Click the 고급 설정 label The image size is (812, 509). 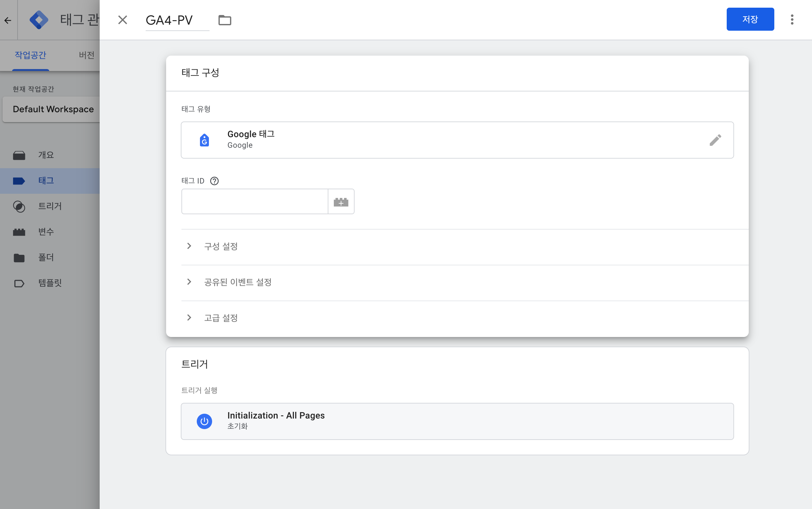221,318
